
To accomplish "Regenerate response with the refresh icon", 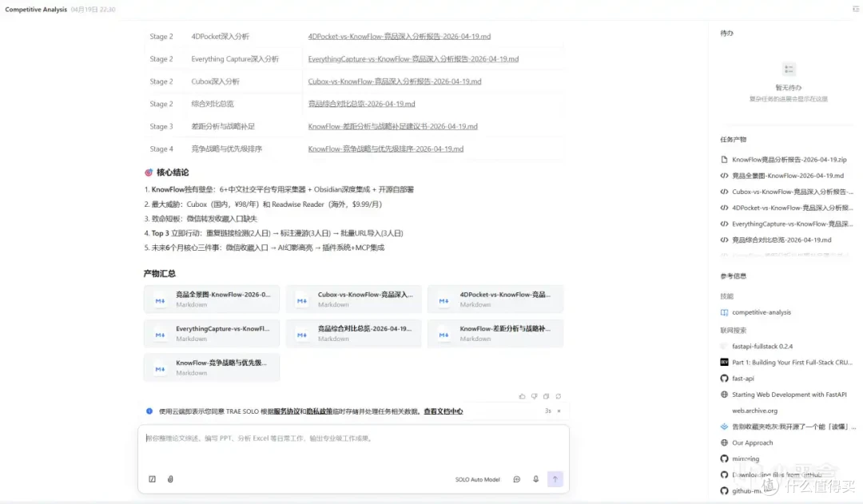I will pyautogui.click(x=558, y=396).
